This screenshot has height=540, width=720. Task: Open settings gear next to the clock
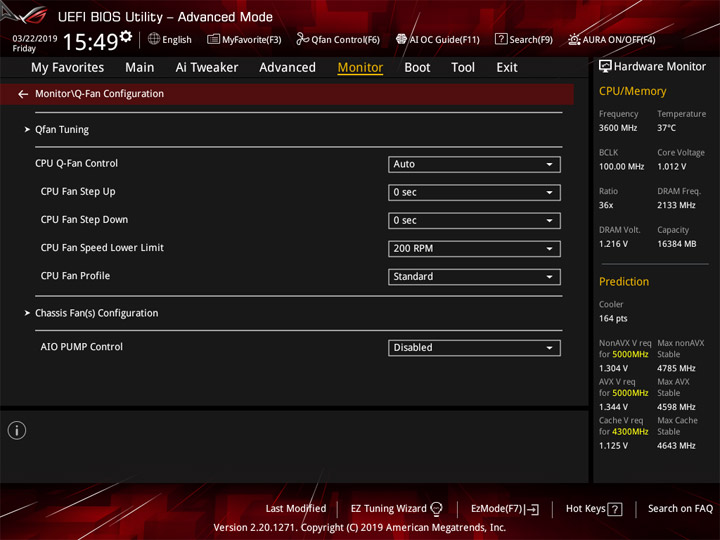126,36
